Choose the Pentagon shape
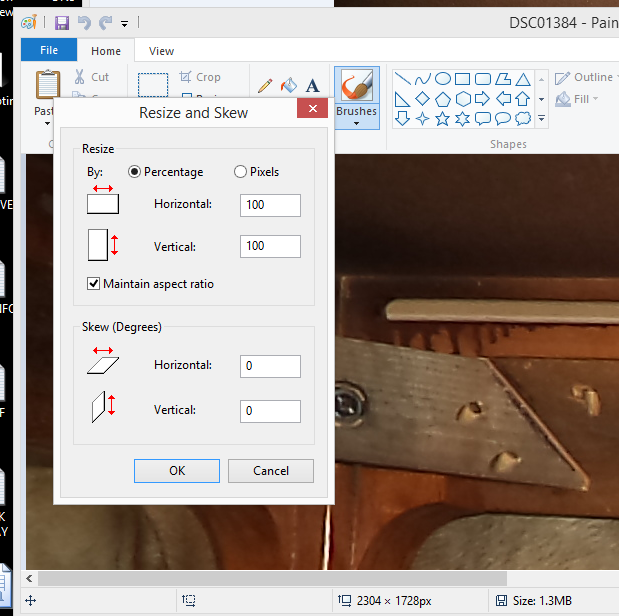This screenshot has width=619, height=616. tap(443, 99)
